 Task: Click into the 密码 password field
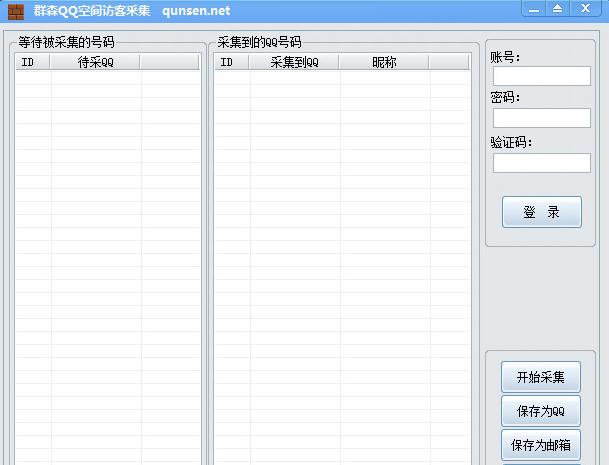pos(541,118)
